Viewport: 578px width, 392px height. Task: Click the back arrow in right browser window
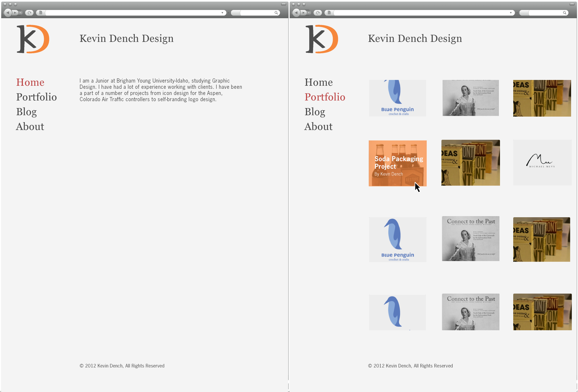296,13
